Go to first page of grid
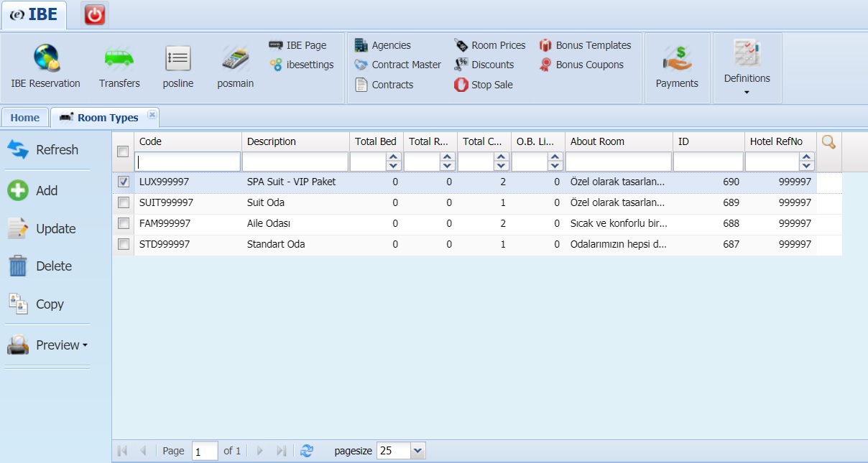This screenshot has height=463, width=868. pos(122,451)
